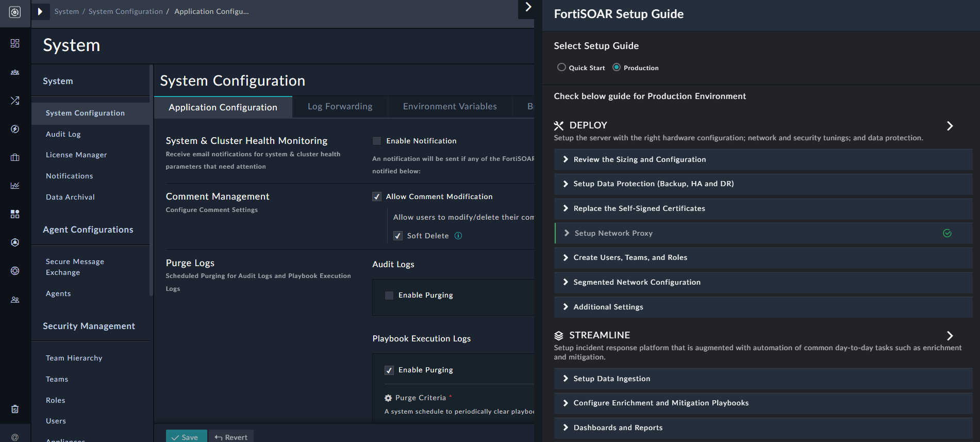Viewport: 980px width, 442px height.
Task: Click the Revert button
Action: [x=231, y=436]
